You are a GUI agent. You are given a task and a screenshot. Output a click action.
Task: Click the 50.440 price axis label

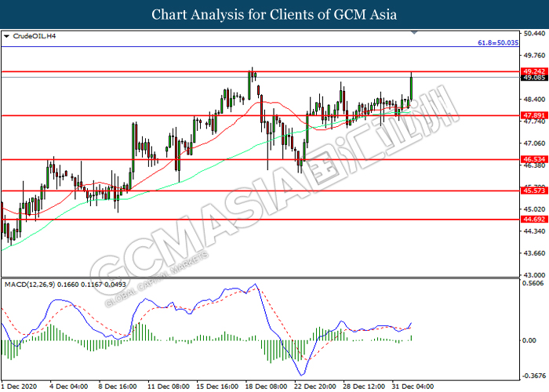[x=534, y=33]
